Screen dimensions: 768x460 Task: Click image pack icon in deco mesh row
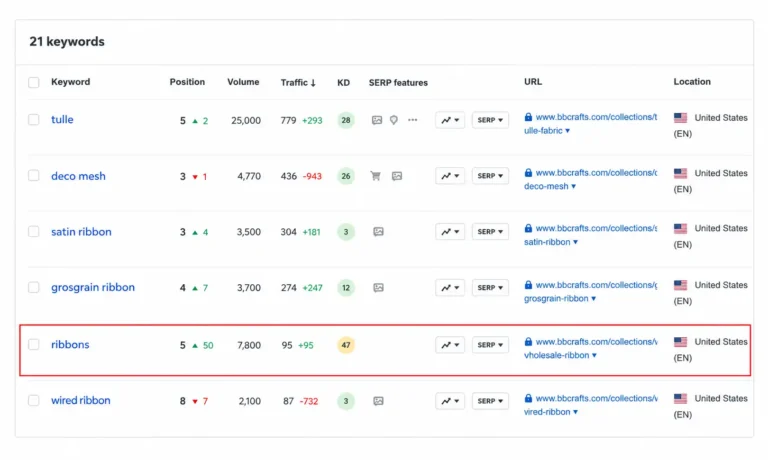[397, 176]
